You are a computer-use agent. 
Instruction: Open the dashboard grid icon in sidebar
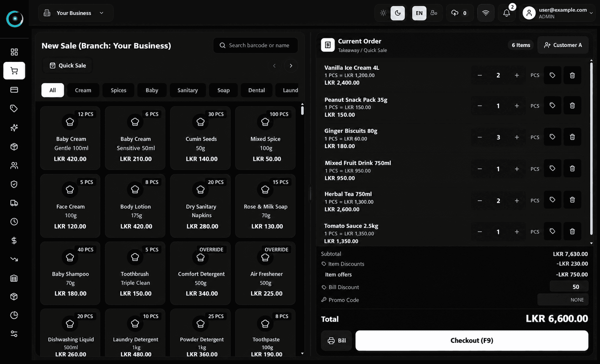point(14,52)
